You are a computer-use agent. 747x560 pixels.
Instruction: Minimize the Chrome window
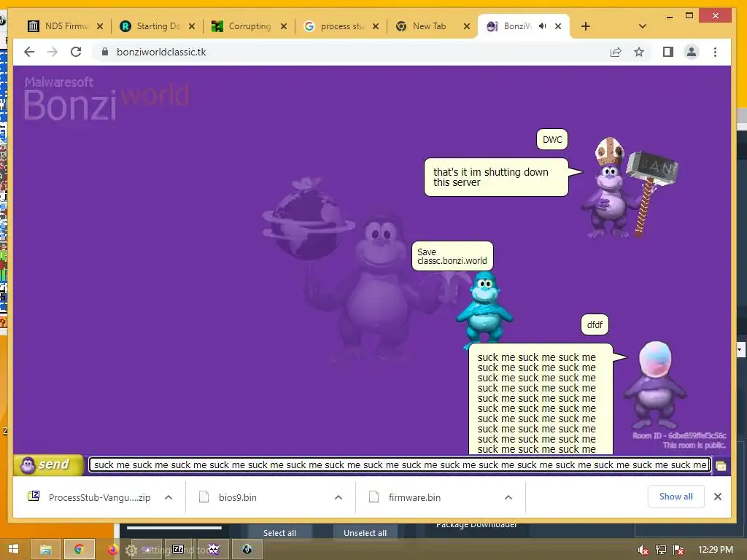[670, 16]
